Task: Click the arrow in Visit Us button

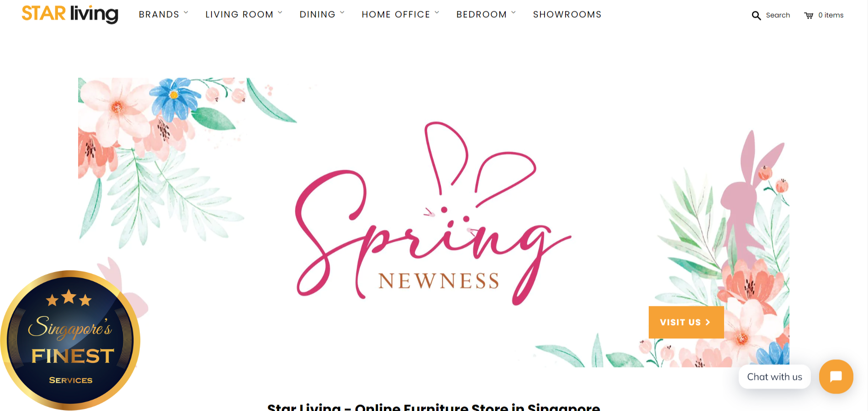Action: tap(708, 322)
